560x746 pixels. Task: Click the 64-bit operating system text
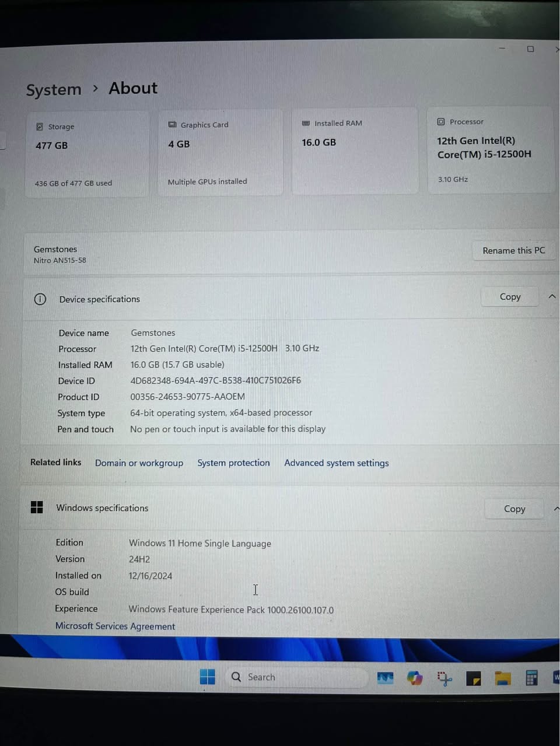click(221, 413)
